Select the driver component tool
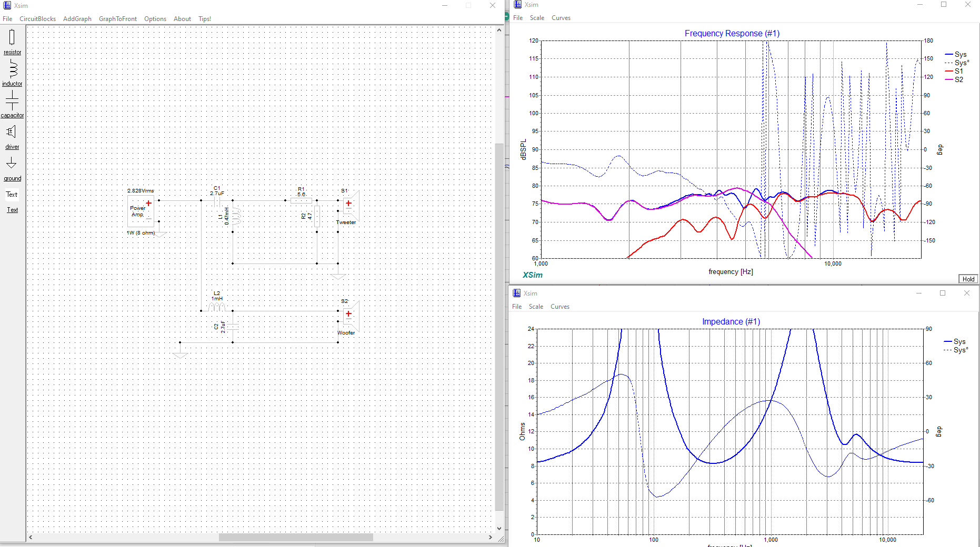Image resolution: width=980 pixels, height=547 pixels. 12,137
